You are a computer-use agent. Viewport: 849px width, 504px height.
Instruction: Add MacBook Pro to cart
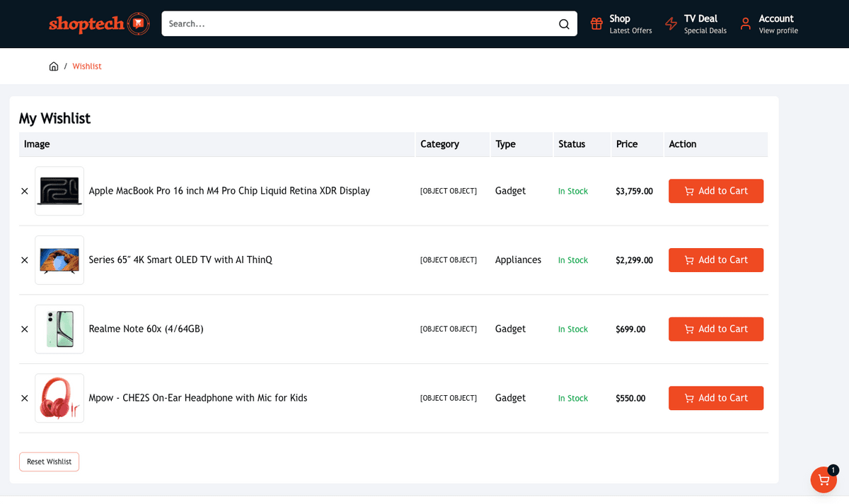716,191
